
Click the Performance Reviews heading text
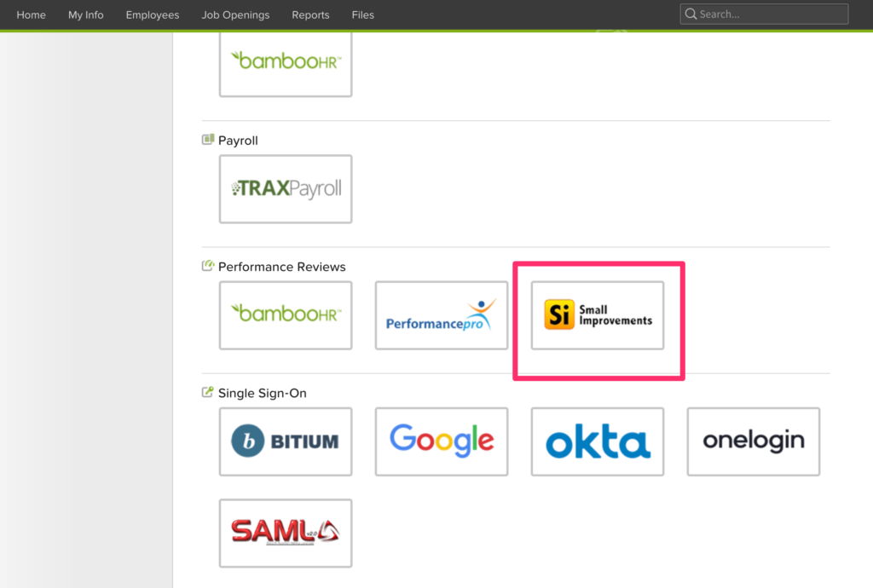click(281, 267)
